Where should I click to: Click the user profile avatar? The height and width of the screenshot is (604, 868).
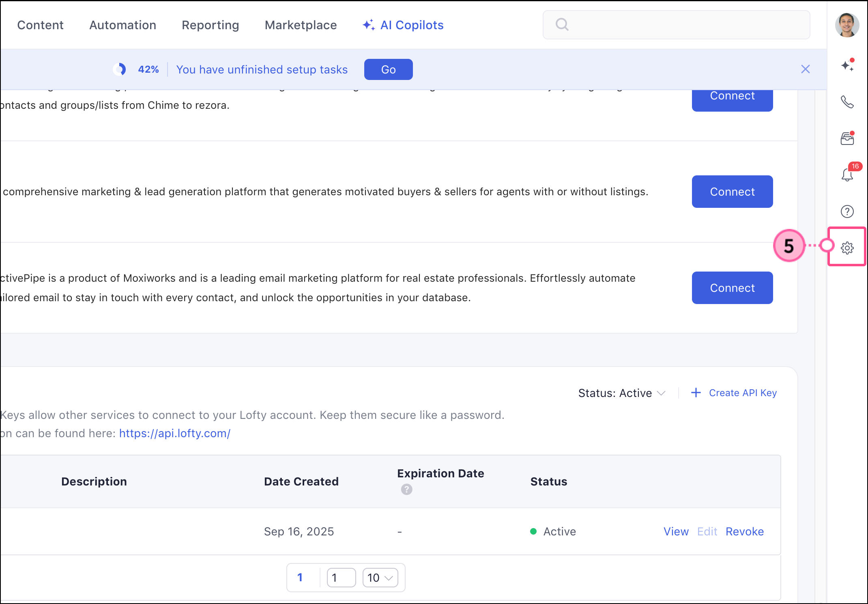[x=847, y=25]
